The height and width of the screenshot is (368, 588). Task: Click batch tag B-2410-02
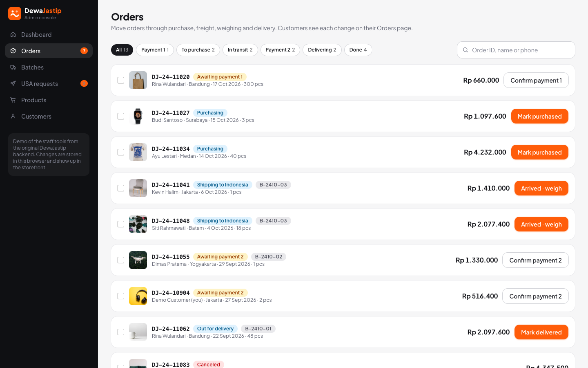point(269,257)
